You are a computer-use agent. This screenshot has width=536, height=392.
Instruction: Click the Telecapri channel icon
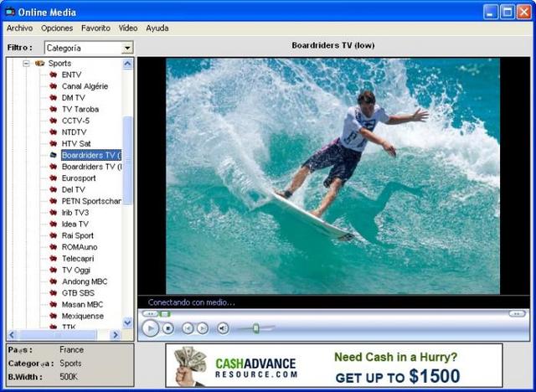pos(53,258)
